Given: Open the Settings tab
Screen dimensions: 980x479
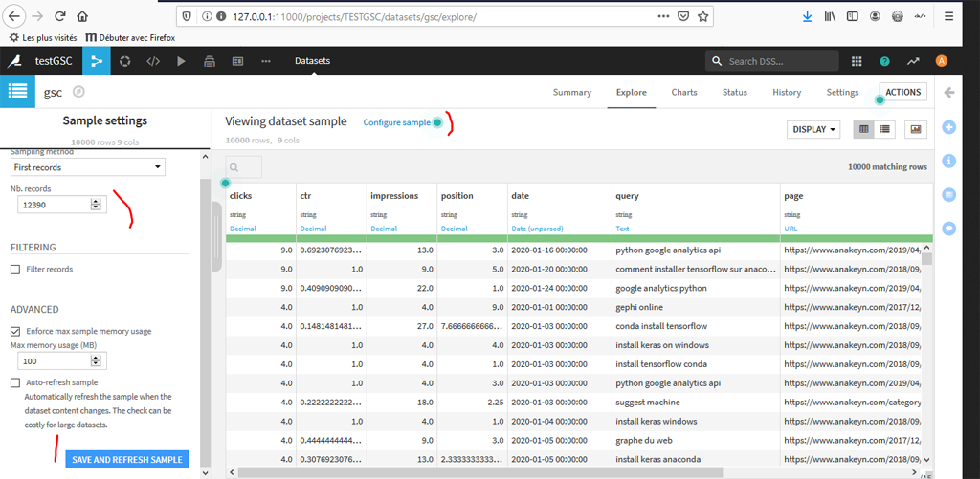Looking at the screenshot, I should tap(842, 92).
